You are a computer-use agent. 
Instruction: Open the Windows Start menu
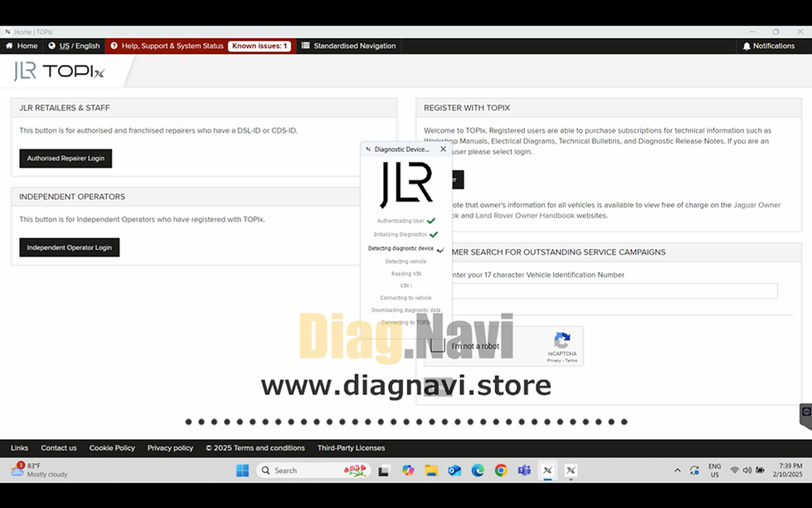(242, 470)
